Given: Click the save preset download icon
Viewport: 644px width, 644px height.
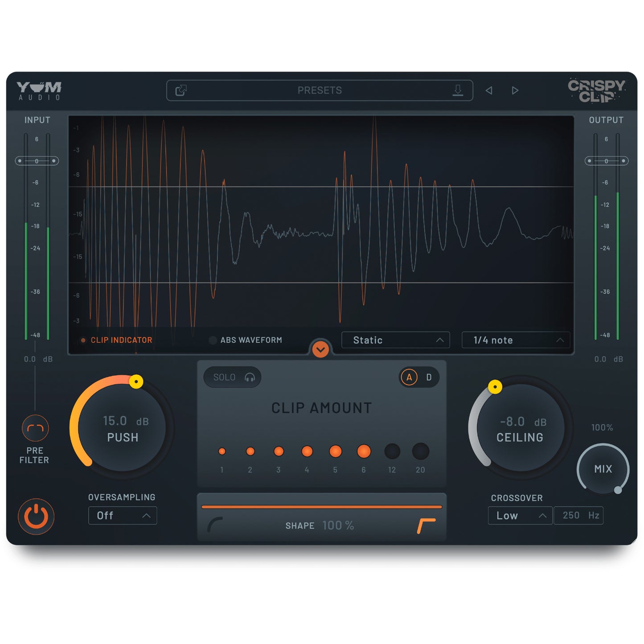Looking at the screenshot, I should 458,90.
